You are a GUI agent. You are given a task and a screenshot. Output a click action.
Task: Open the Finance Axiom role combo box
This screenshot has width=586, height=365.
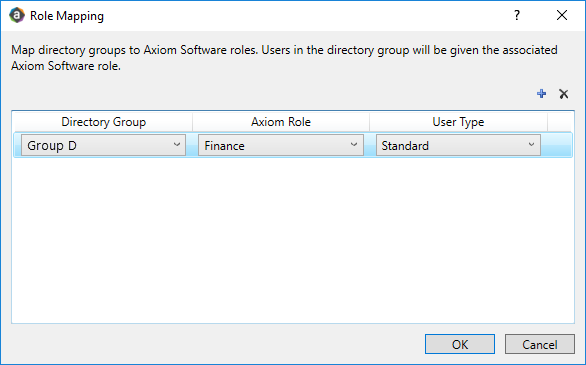(281, 145)
